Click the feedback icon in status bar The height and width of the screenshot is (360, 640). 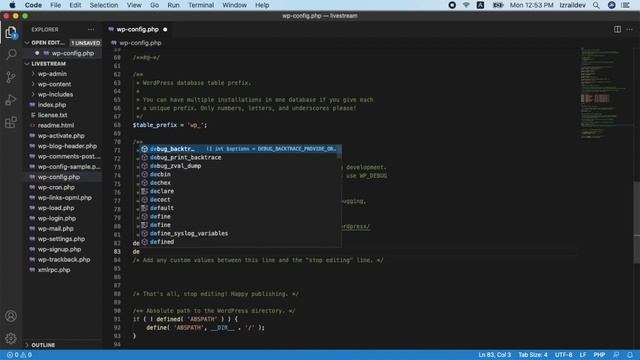[616, 355]
